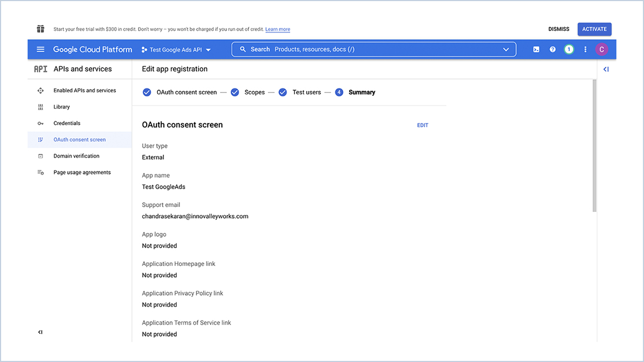
Task: Select the Summary step numbered 4
Action: click(x=339, y=92)
